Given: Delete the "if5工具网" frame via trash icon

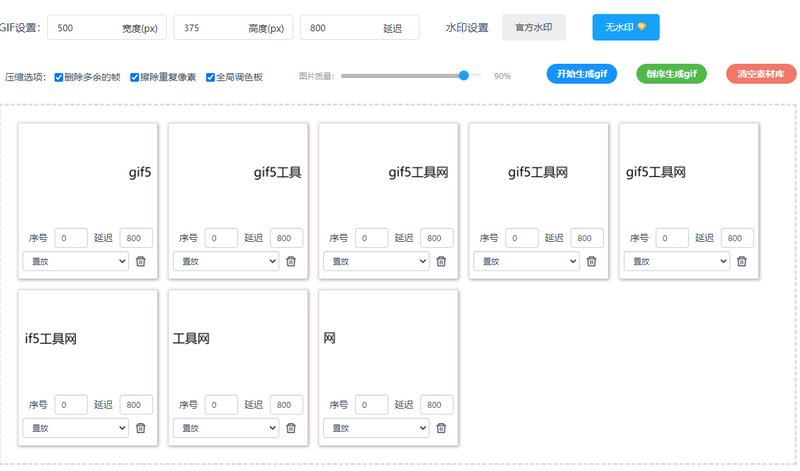Looking at the screenshot, I should pyautogui.click(x=141, y=428).
